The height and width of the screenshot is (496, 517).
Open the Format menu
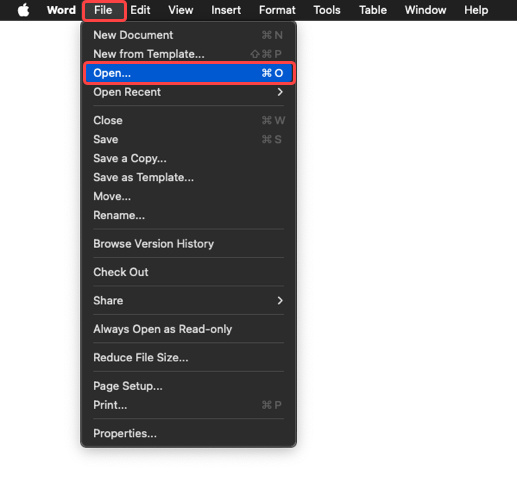(x=277, y=10)
